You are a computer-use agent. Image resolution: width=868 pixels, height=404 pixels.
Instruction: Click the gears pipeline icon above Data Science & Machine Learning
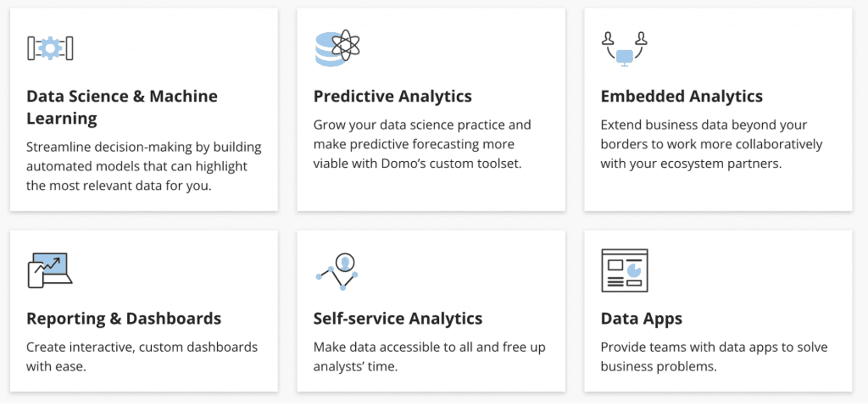click(x=51, y=47)
